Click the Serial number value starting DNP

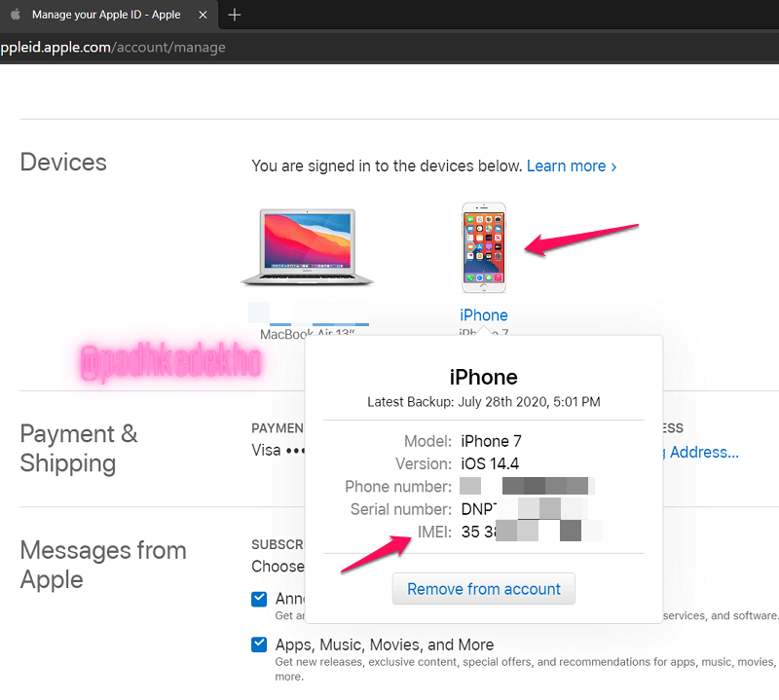coord(524,509)
